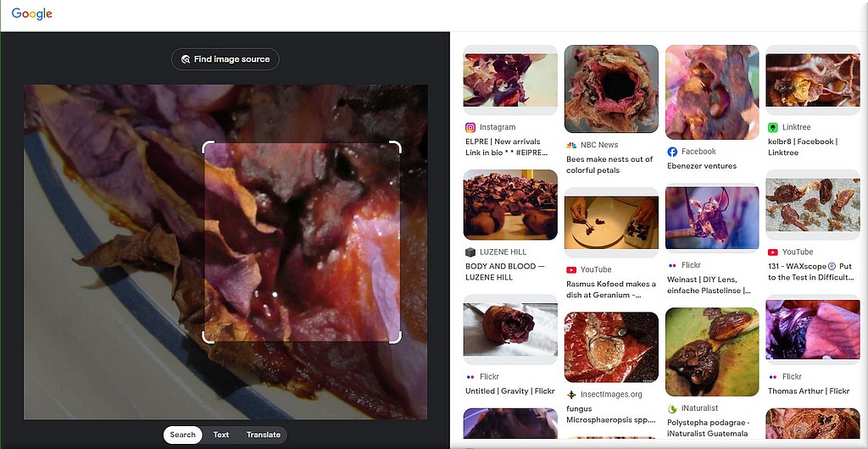
Task: Click the bottom-right crop corner handle
Action: (x=397, y=338)
